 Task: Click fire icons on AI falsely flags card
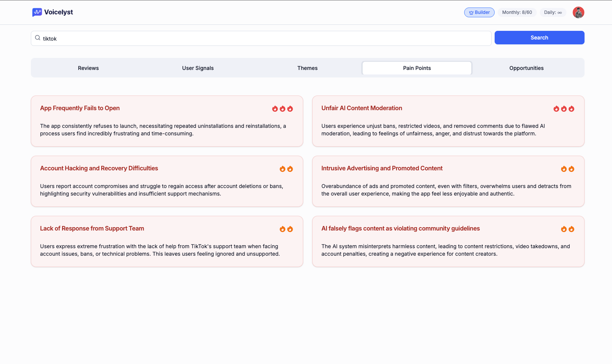pos(568,229)
